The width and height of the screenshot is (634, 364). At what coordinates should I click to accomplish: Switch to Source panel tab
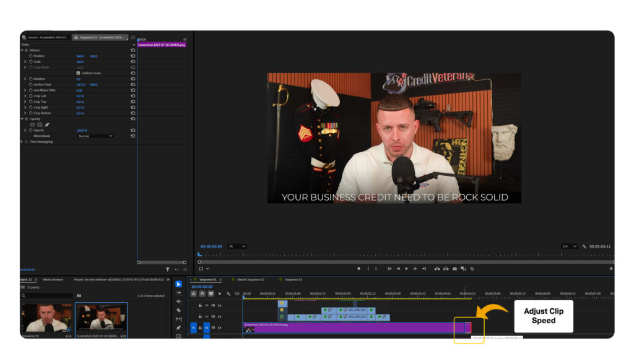coord(46,37)
